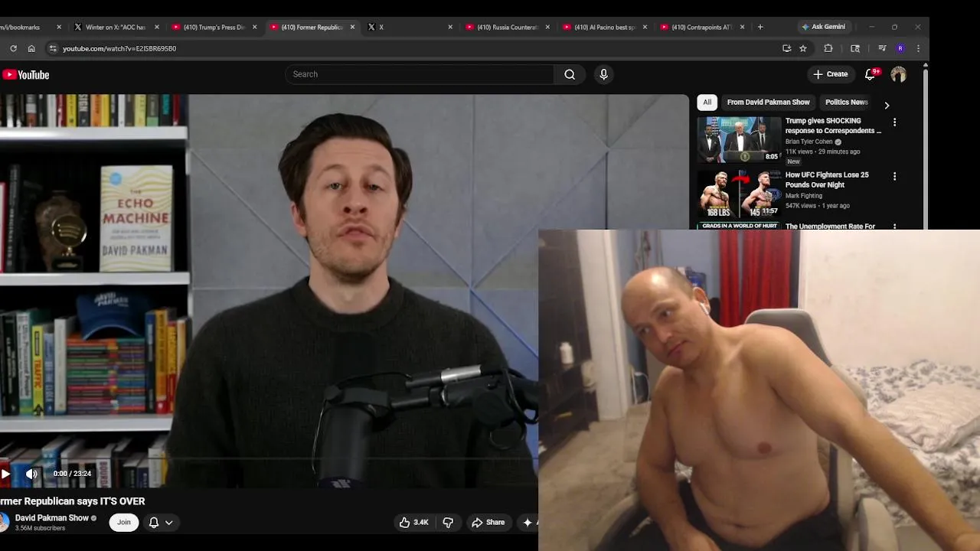Click the install/cast icon in address bar
The width and height of the screenshot is (980, 551).
[786, 48]
